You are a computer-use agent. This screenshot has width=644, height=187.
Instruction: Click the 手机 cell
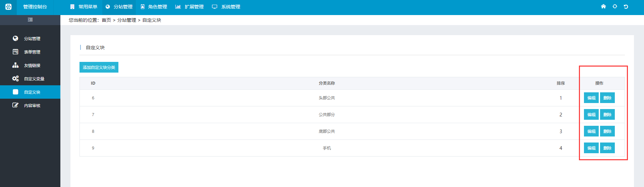click(327, 148)
